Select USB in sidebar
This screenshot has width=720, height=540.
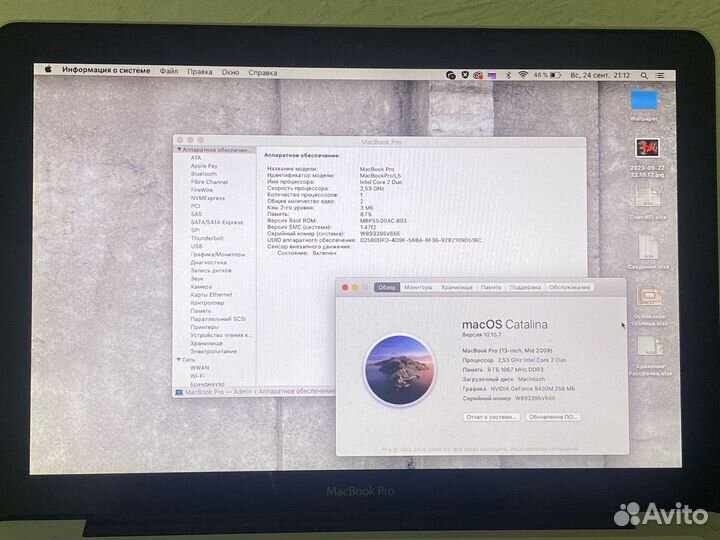(x=196, y=246)
